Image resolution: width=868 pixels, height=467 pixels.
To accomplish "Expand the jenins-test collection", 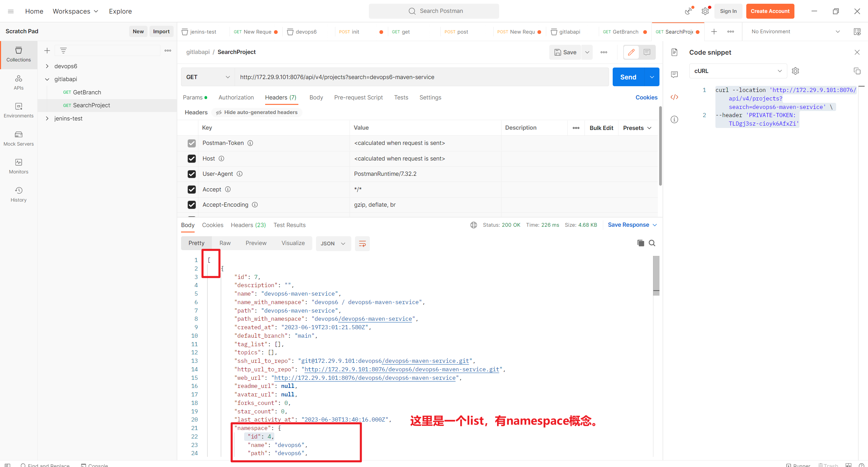I will 47,118.
